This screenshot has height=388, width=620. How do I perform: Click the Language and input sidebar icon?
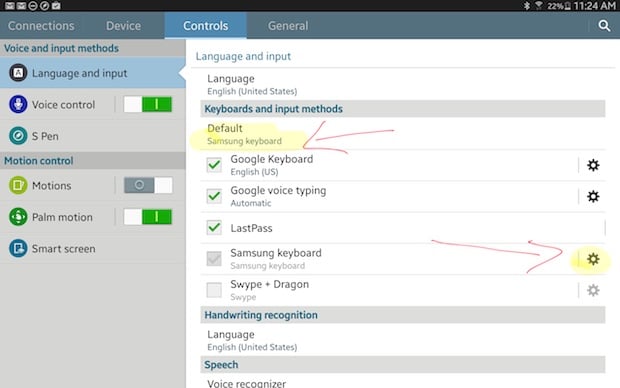pos(18,73)
